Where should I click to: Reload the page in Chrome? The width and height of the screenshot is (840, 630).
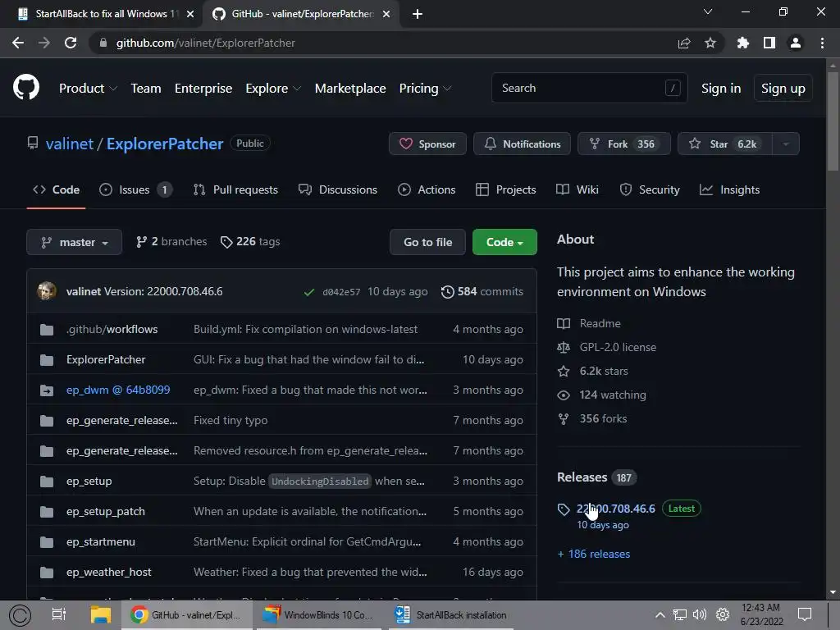(71, 43)
